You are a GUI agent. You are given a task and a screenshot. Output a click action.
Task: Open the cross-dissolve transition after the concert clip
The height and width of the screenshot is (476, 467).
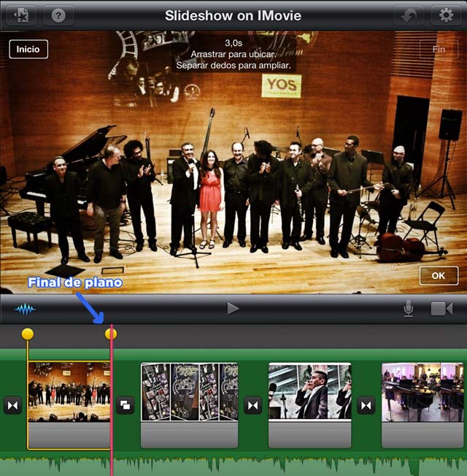tap(125, 405)
